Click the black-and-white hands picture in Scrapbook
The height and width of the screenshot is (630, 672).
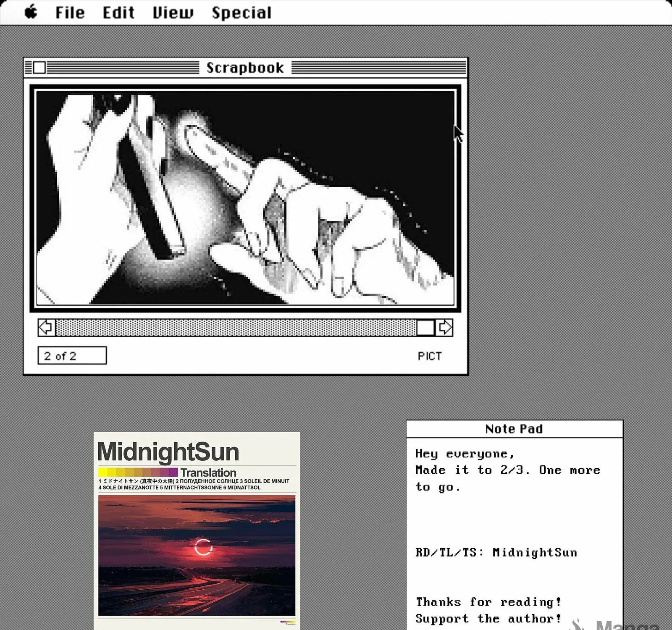tap(245, 198)
